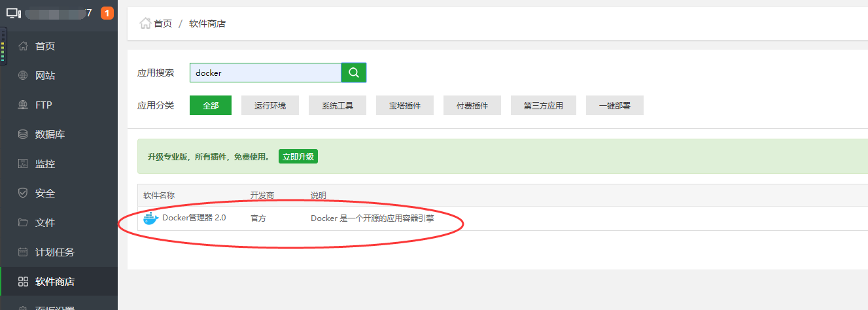Click the home icon beside 首页 in sidebar

pos(23,46)
